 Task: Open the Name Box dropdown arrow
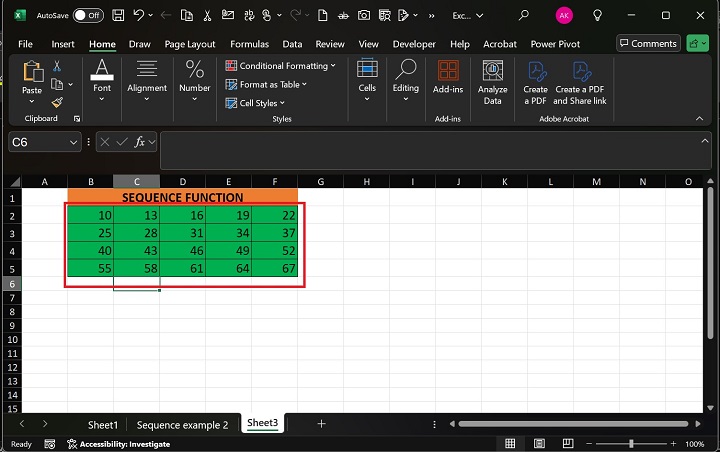(x=73, y=143)
